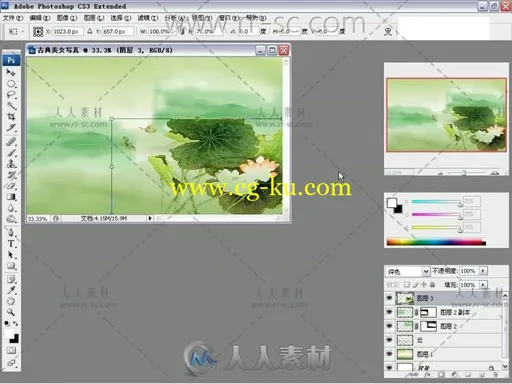The image size is (512, 384).
Task: Select the Eyedropper tool
Action: click(11, 290)
